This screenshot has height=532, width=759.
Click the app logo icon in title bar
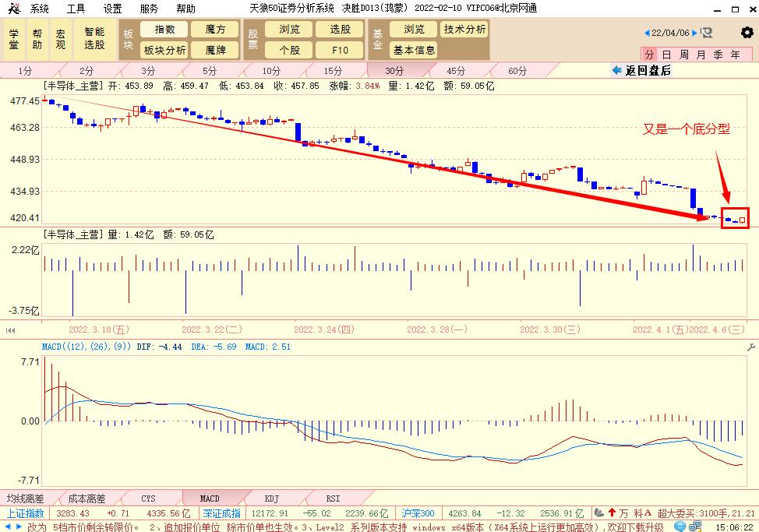(13, 9)
